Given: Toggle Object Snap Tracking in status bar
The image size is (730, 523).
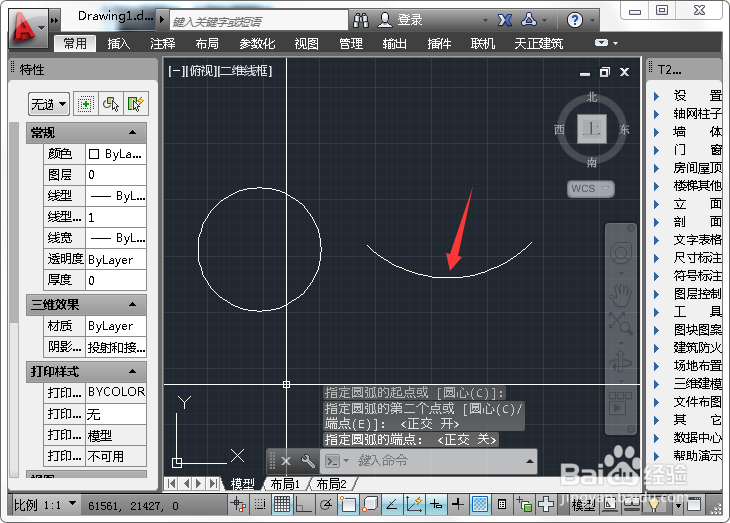Looking at the screenshot, I should pyautogui.click(x=392, y=504).
